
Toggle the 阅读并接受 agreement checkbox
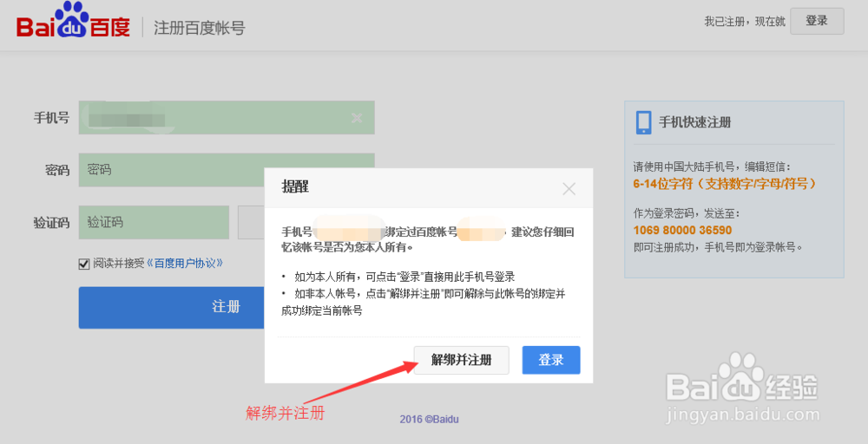[x=84, y=264]
